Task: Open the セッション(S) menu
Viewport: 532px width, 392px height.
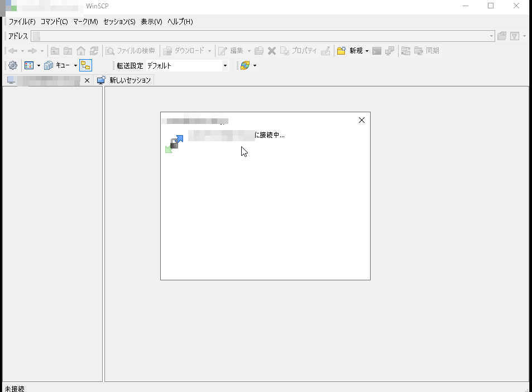Action: point(119,22)
